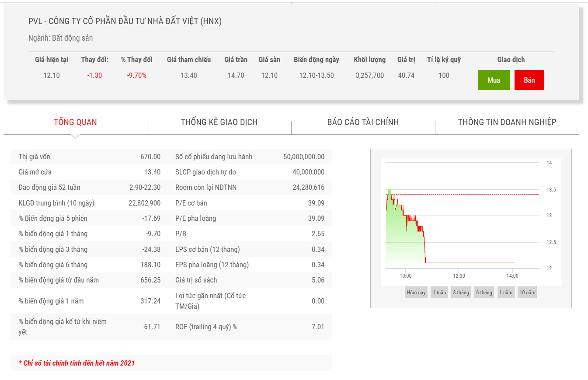
Task: Select the Thị giá vốn row
Action: coord(90,157)
